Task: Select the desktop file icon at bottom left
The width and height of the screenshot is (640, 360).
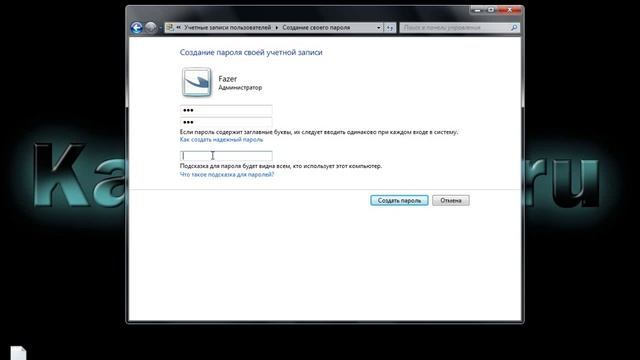Action: pos(18,353)
